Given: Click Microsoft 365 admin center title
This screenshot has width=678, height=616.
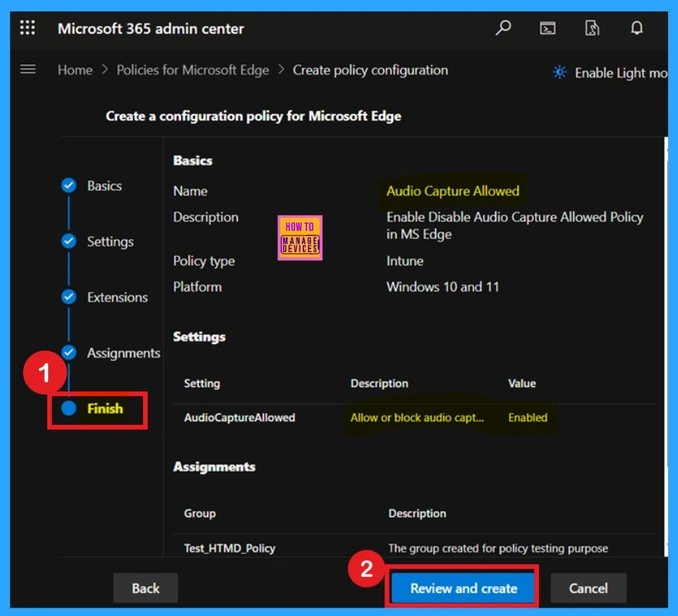Looking at the screenshot, I should [x=151, y=28].
